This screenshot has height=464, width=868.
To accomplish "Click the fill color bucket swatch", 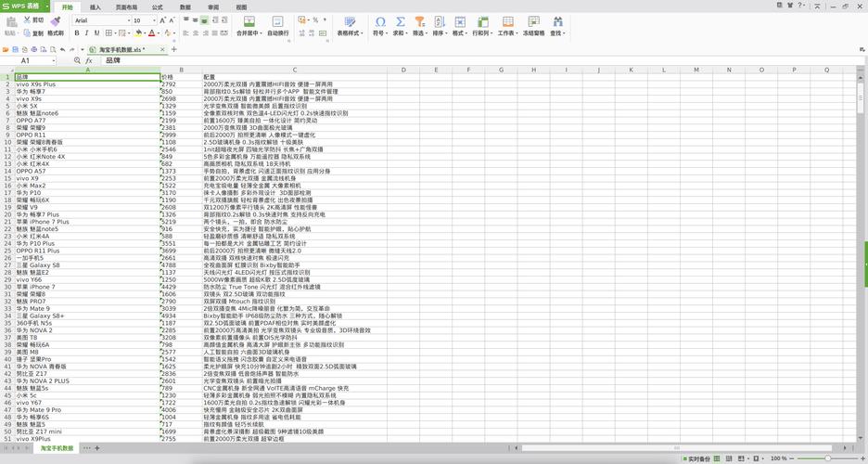I will pyautogui.click(x=138, y=33).
